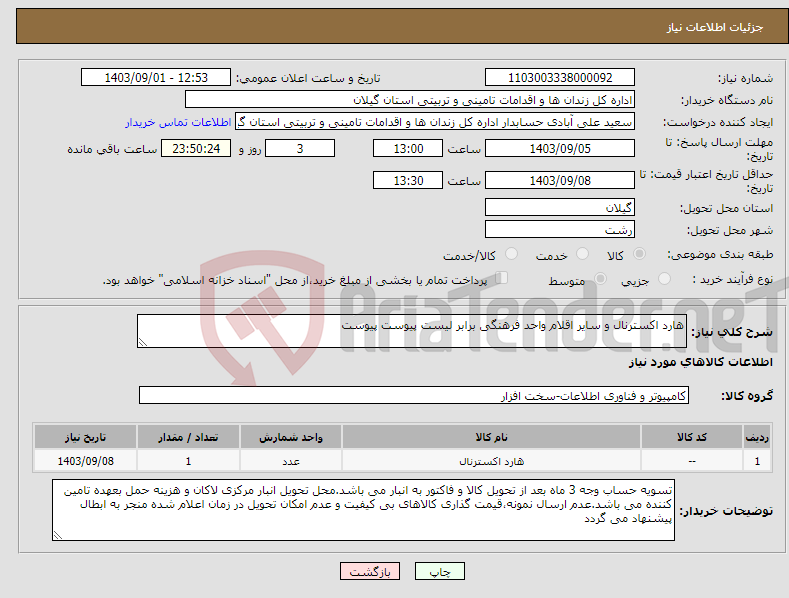789x598 pixels.
Task: Click the واحد شمارش column header
Action: pyautogui.click(x=291, y=437)
